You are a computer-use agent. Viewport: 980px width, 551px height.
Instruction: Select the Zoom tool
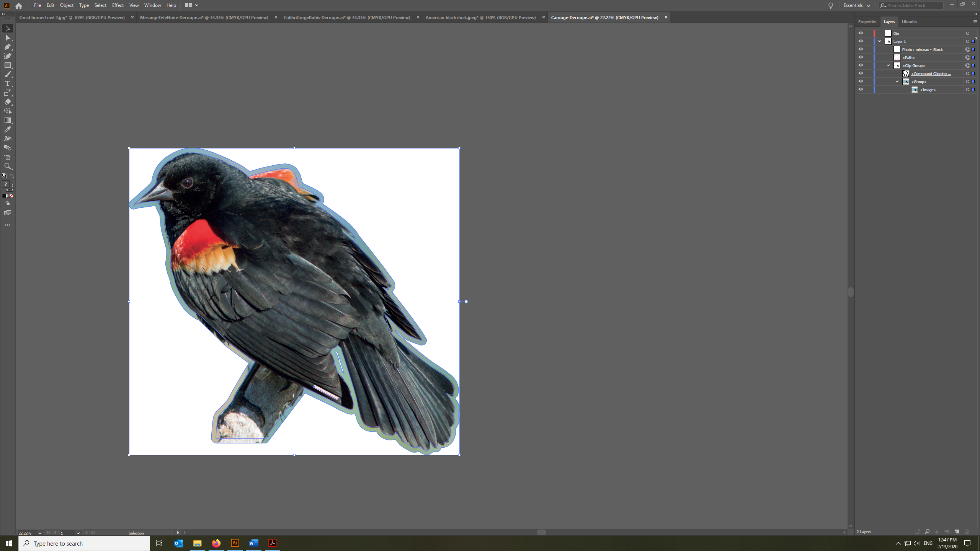(x=7, y=166)
